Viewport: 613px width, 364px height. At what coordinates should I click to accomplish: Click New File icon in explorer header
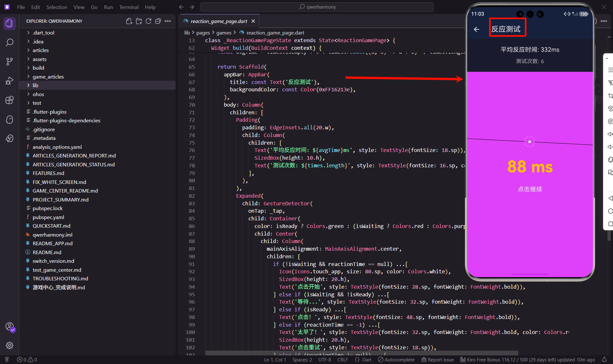[129, 21]
